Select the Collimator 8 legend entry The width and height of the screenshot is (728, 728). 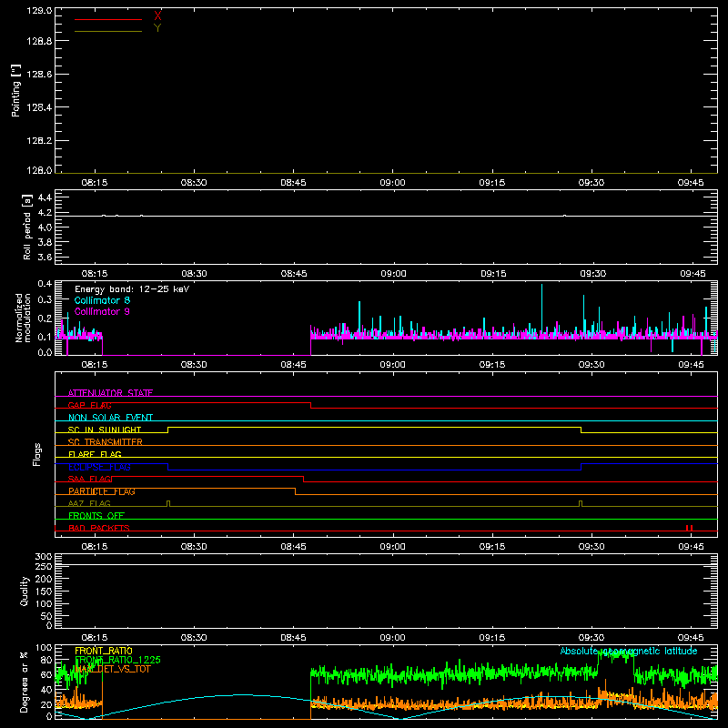pos(102,300)
